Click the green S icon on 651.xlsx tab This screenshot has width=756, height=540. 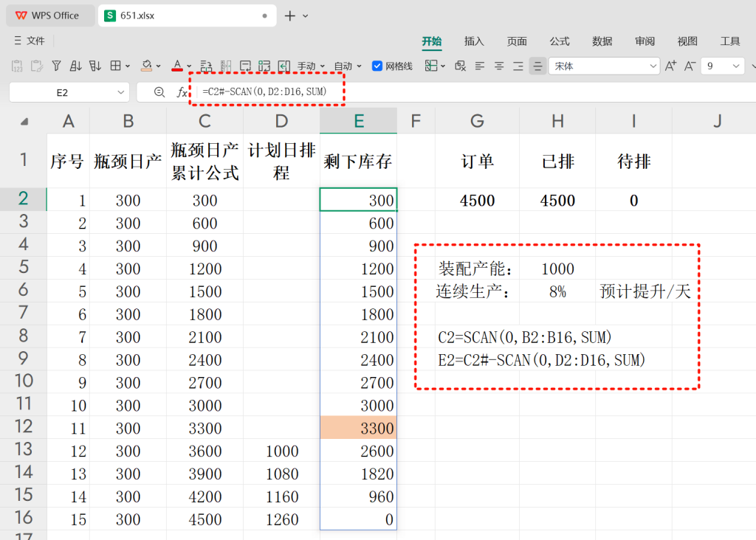coord(110,15)
